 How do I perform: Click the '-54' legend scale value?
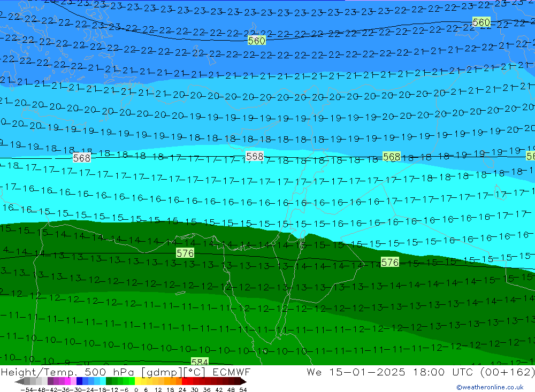tap(27, 390)
